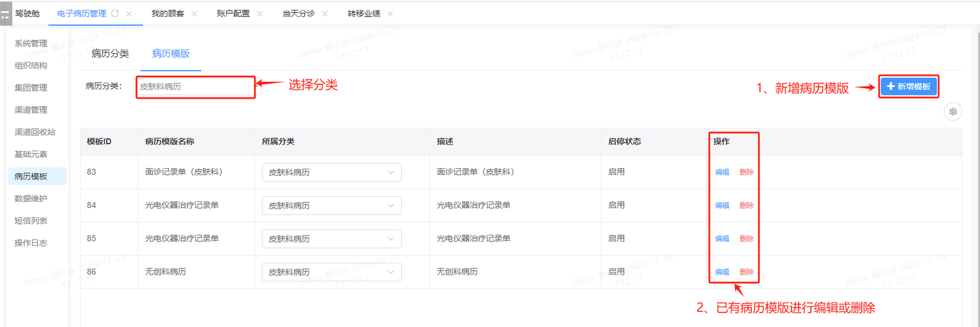Close the 转移业绩 tab

(x=390, y=14)
